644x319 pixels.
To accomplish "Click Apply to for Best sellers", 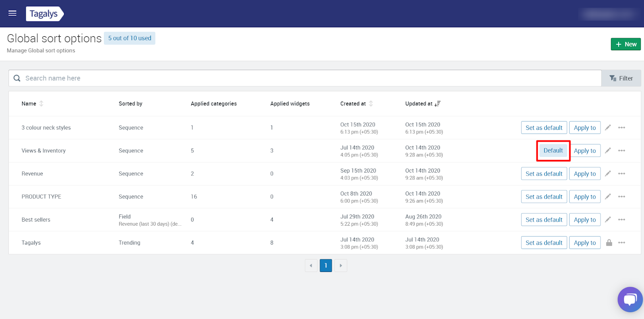I will (585, 220).
